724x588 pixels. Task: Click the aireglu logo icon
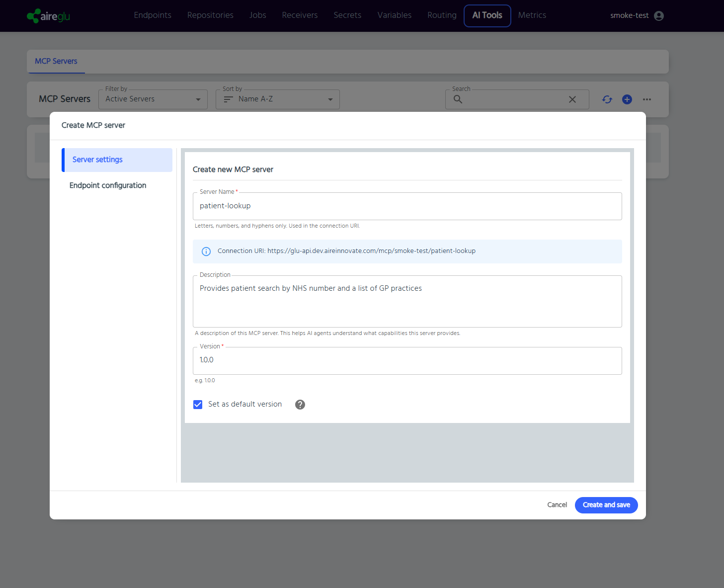pyautogui.click(x=34, y=16)
